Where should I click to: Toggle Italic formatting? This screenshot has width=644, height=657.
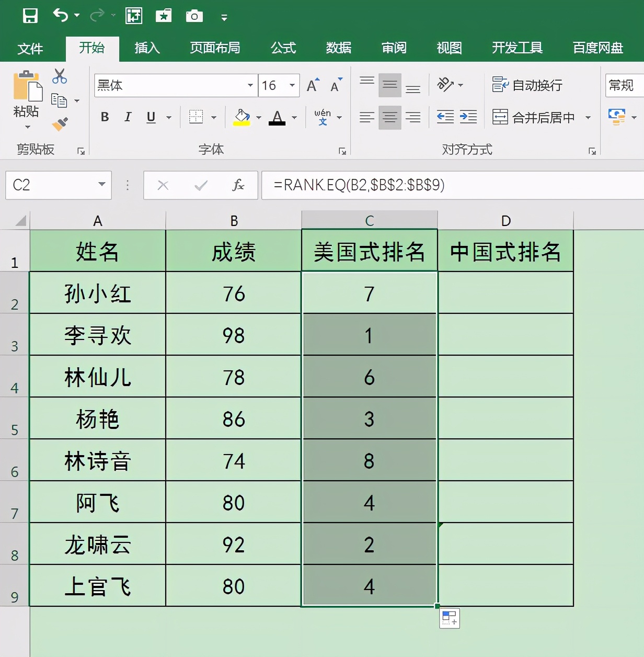click(128, 117)
